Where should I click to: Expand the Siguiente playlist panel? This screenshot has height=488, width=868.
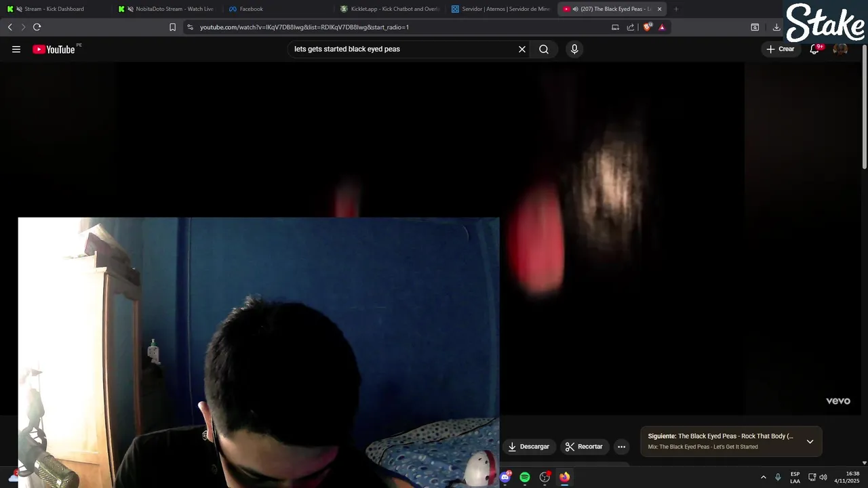click(810, 441)
